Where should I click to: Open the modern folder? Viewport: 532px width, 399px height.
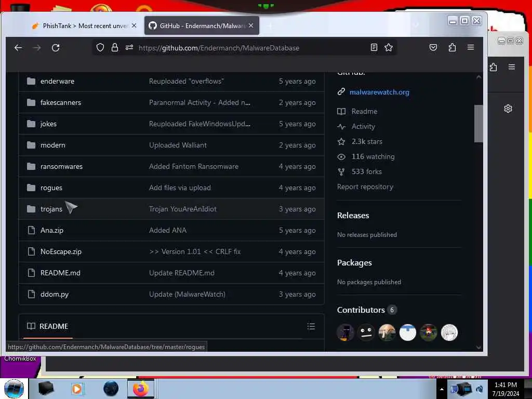click(x=52, y=145)
